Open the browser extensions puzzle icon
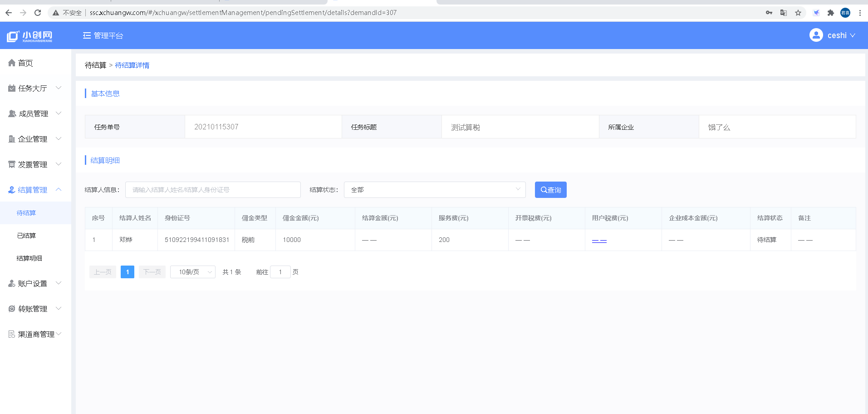This screenshot has height=414, width=868. click(x=830, y=13)
